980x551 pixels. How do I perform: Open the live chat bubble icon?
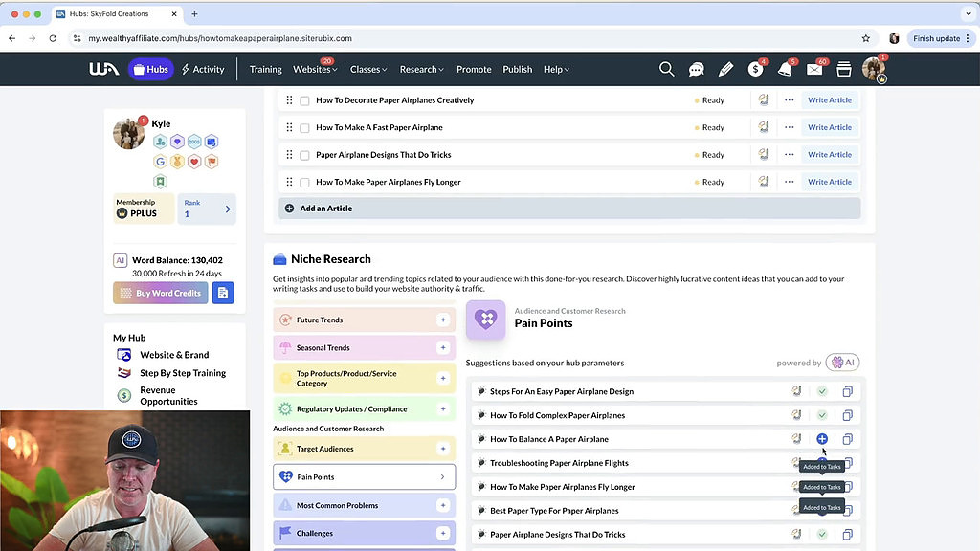[697, 69]
